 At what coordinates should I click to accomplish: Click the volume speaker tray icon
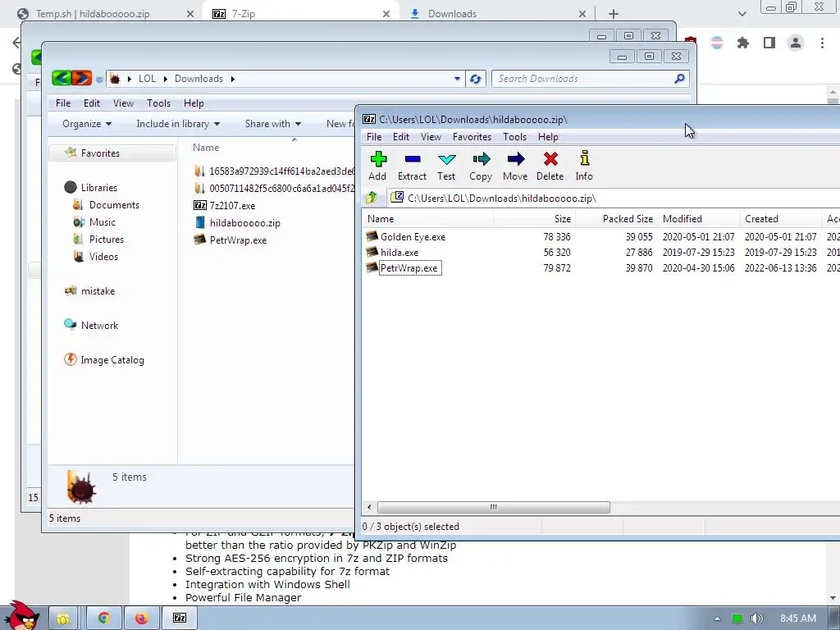pos(756,619)
